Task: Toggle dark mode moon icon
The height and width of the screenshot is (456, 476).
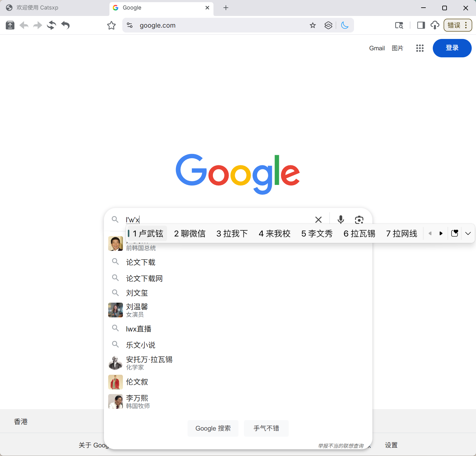Action: click(345, 25)
